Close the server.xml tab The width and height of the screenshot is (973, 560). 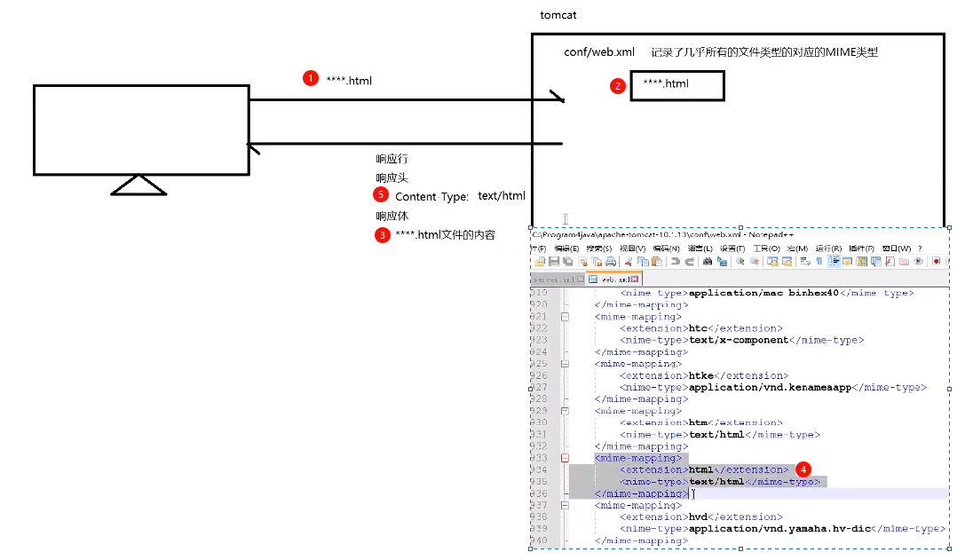pyautogui.click(x=580, y=278)
